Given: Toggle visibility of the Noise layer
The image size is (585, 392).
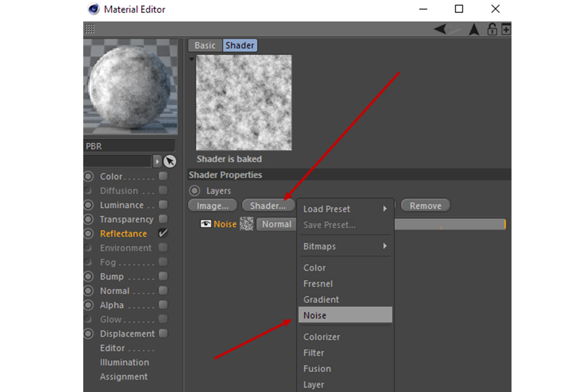Looking at the screenshot, I should coord(205,224).
